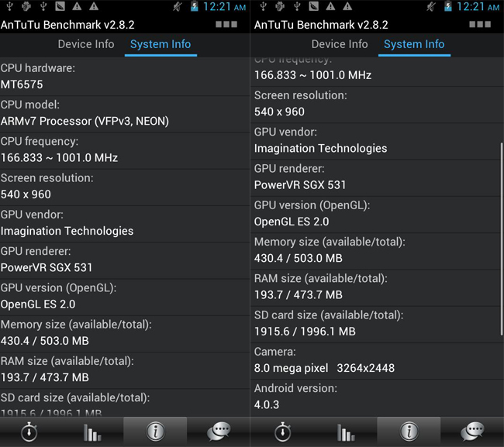Tap the Android debug bug icon in right status bar
The height and width of the screenshot is (447, 504).
(280, 6)
